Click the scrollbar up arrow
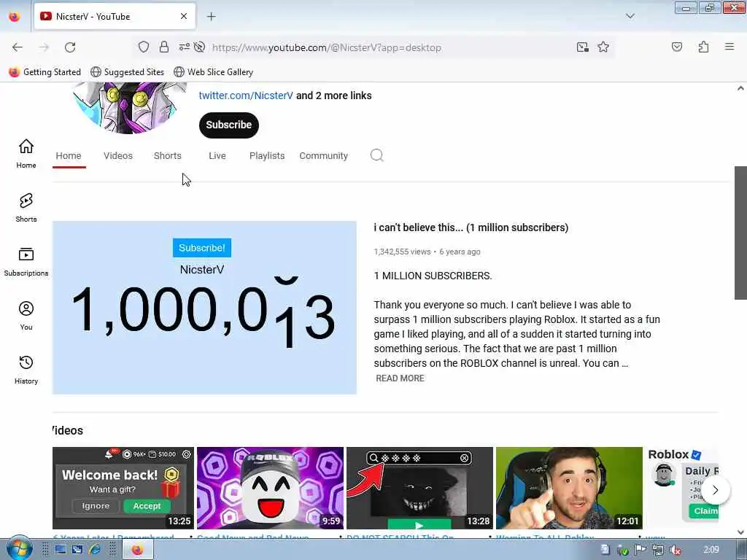 click(740, 88)
